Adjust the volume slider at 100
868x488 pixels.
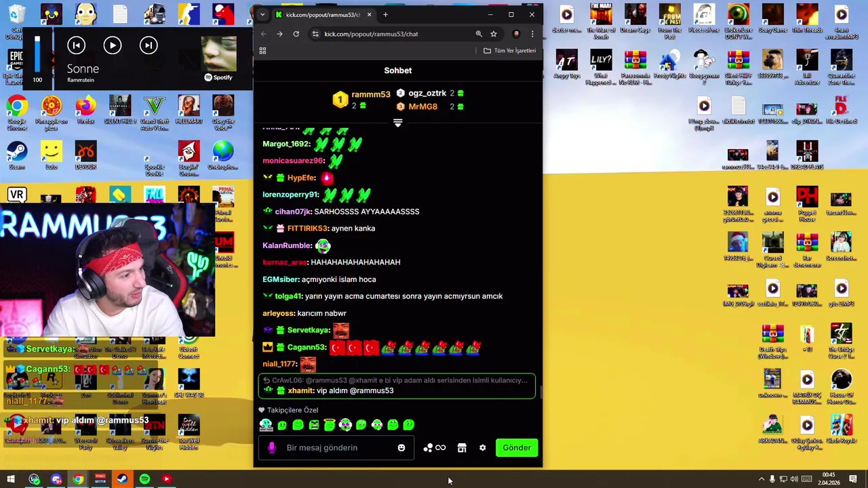click(37, 54)
